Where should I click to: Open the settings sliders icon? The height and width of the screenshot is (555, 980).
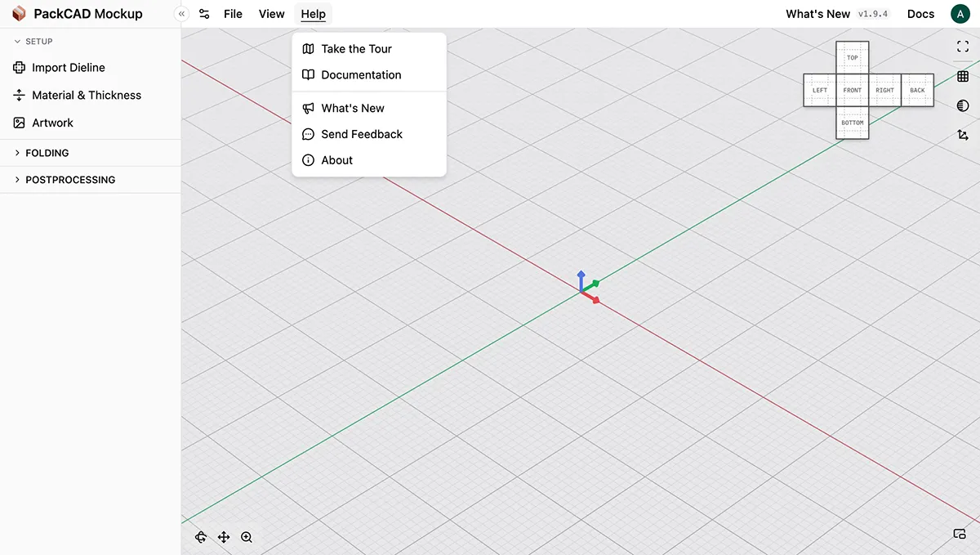coord(204,14)
